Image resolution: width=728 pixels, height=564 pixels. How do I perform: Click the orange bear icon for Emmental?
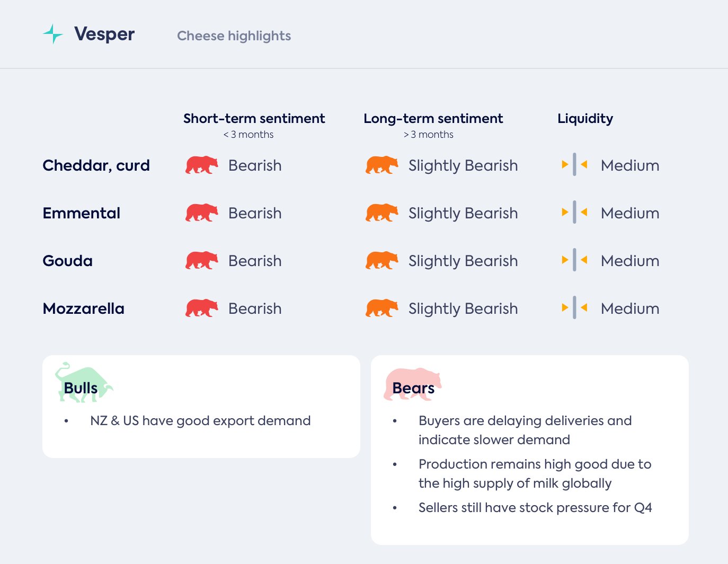click(381, 213)
